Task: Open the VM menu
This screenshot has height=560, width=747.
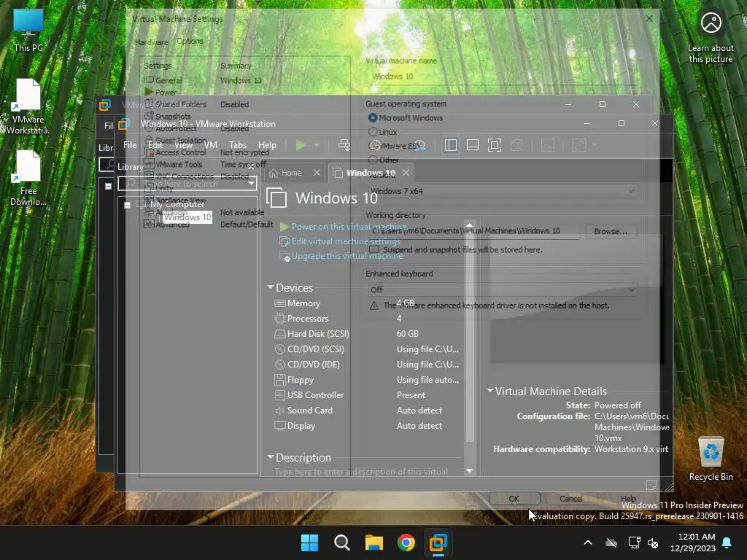Action: (211, 145)
